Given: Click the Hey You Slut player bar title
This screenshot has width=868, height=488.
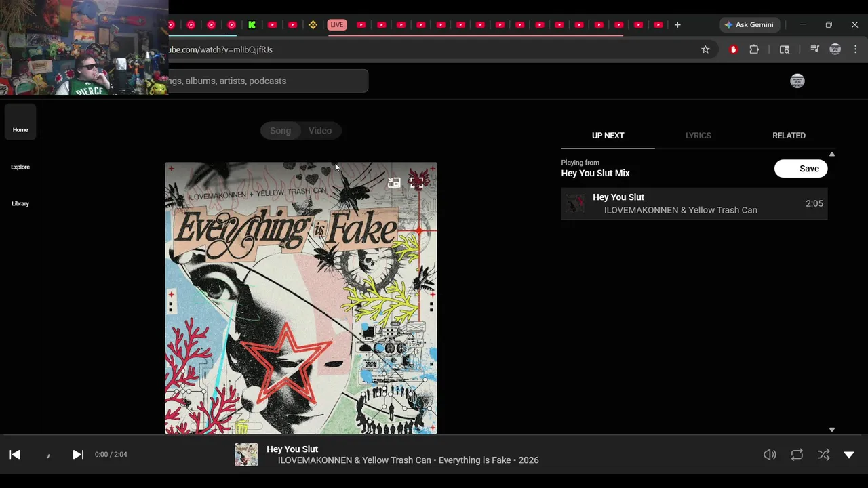Looking at the screenshot, I should [292, 449].
